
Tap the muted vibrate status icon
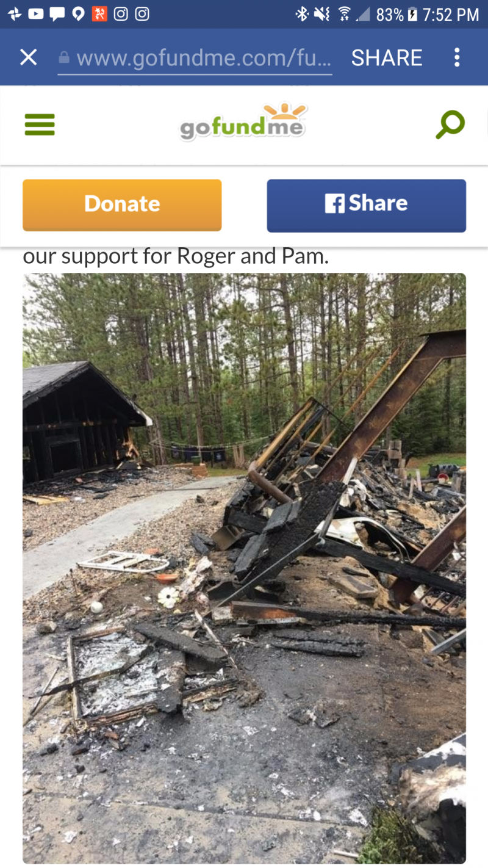pos(321,14)
